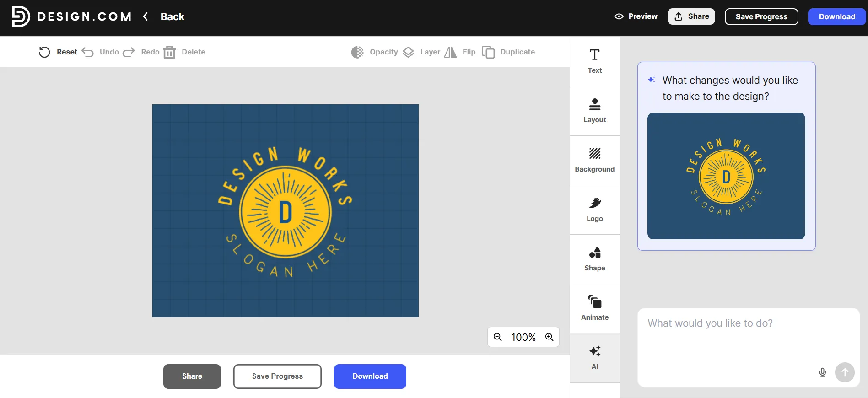Open the Animate panel
This screenshot has width=868, height=398.
pyautogui.click(x=595, y=308)
